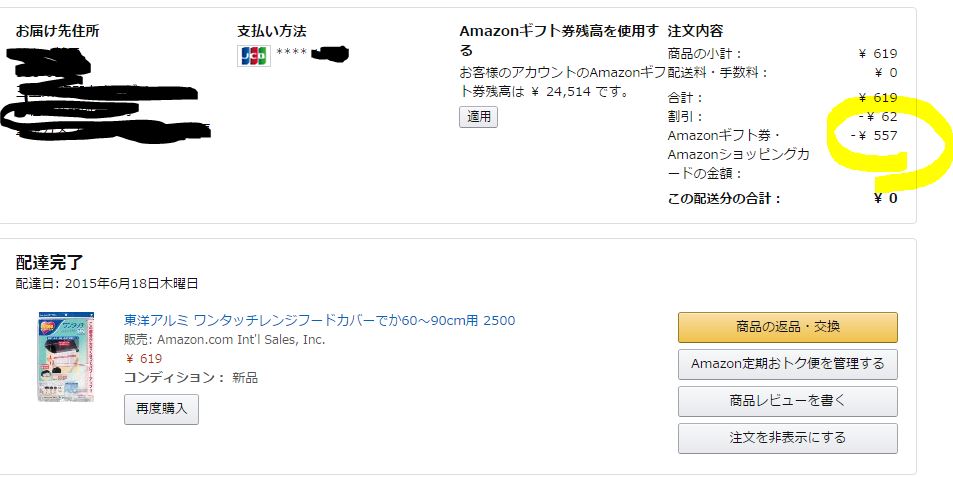Start a return via 商品の返品・交換
953x477 pixels.
pyautogui.click(x=788, y=327)
